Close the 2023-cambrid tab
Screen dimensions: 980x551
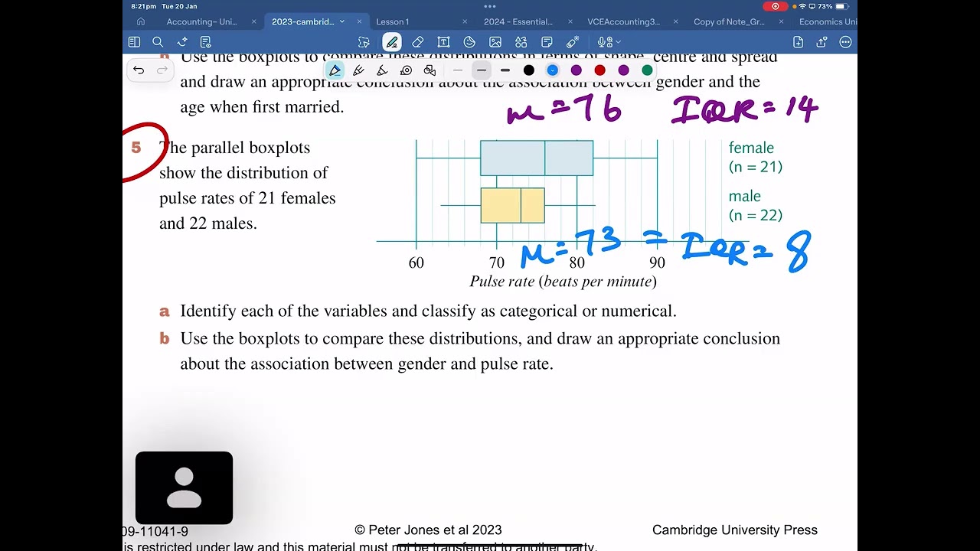(359, 21)
